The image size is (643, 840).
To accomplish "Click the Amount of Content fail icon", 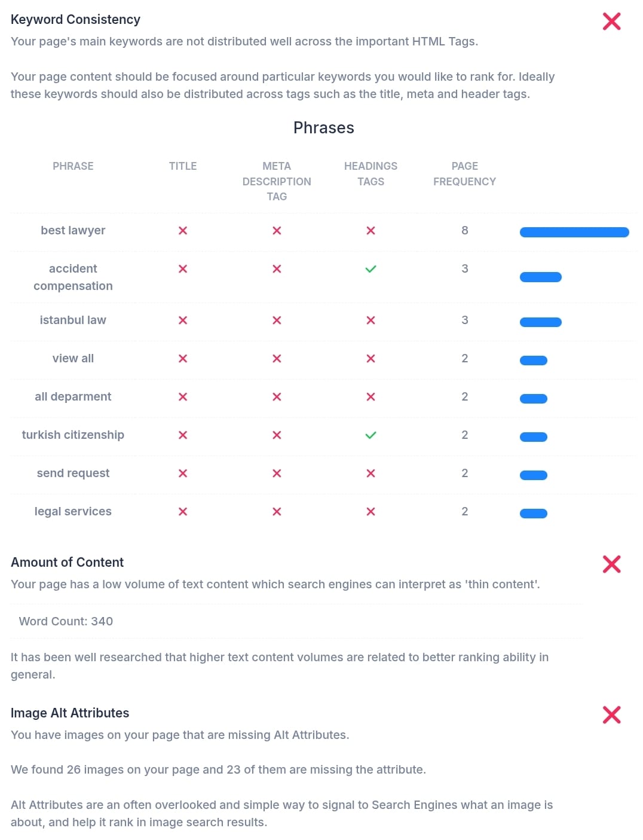I will [611, 564].
